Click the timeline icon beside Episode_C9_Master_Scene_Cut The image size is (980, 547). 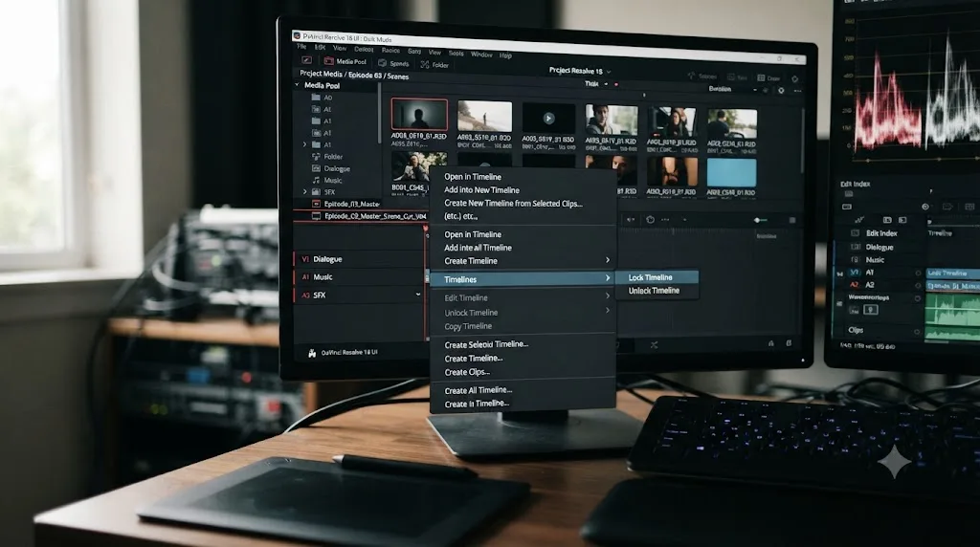pyautogui.click(x=316, y=216)
